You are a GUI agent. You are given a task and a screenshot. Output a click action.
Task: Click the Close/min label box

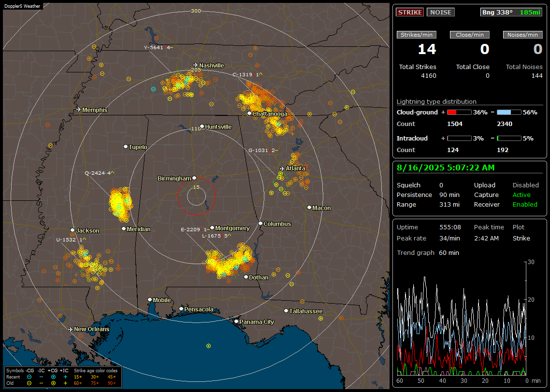click(470, 35)
